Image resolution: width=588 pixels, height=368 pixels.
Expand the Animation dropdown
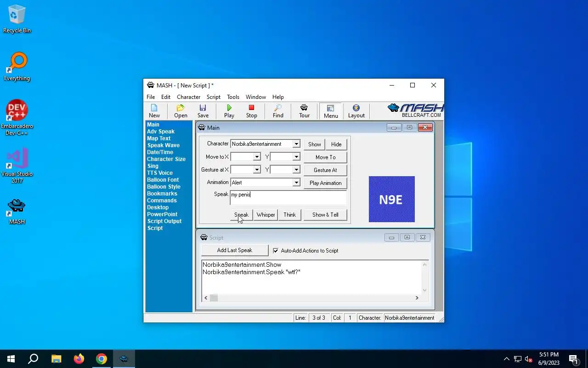296,183
